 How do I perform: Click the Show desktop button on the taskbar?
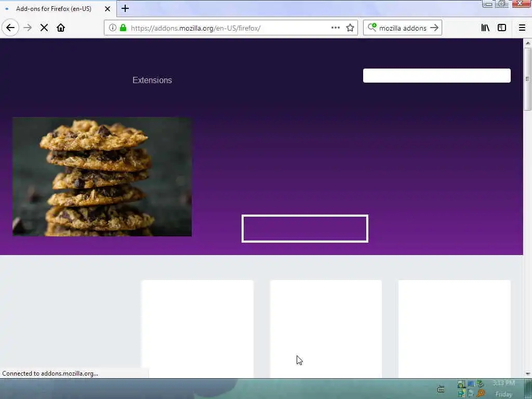[x=528, y=389]
